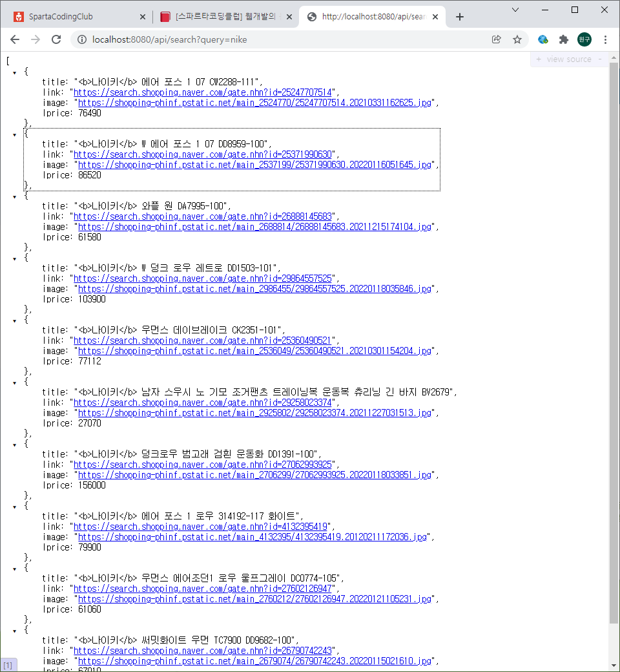Open gate link with id=26888145683

point(203,216)
